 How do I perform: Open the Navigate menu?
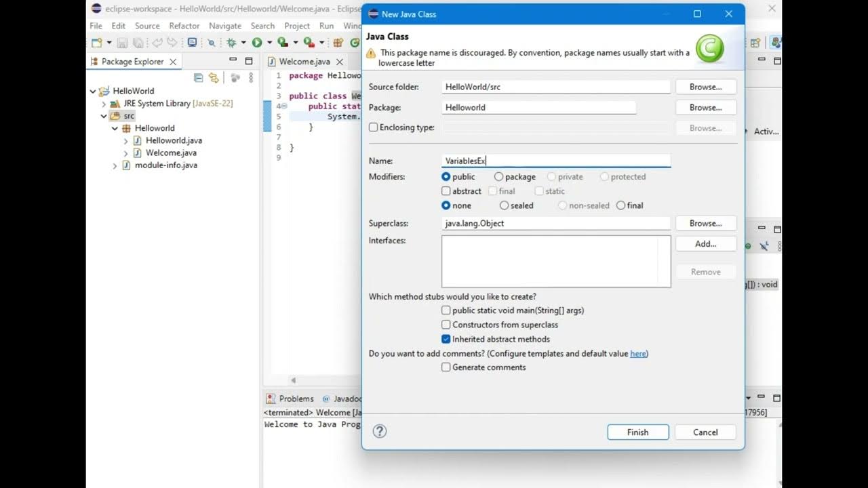[225, 26]
